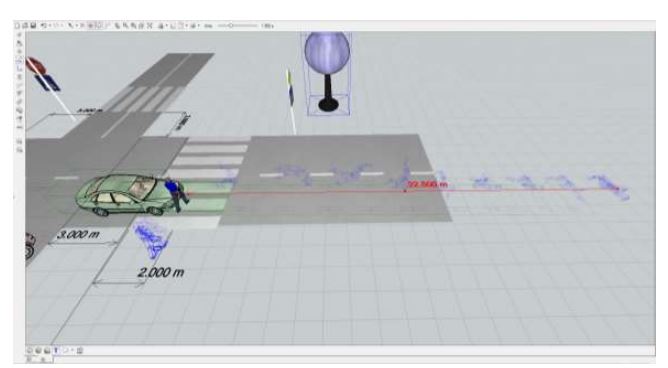Click the Open file icon
Viewport: 668px width, 368px height.
[x=25, y=26]
